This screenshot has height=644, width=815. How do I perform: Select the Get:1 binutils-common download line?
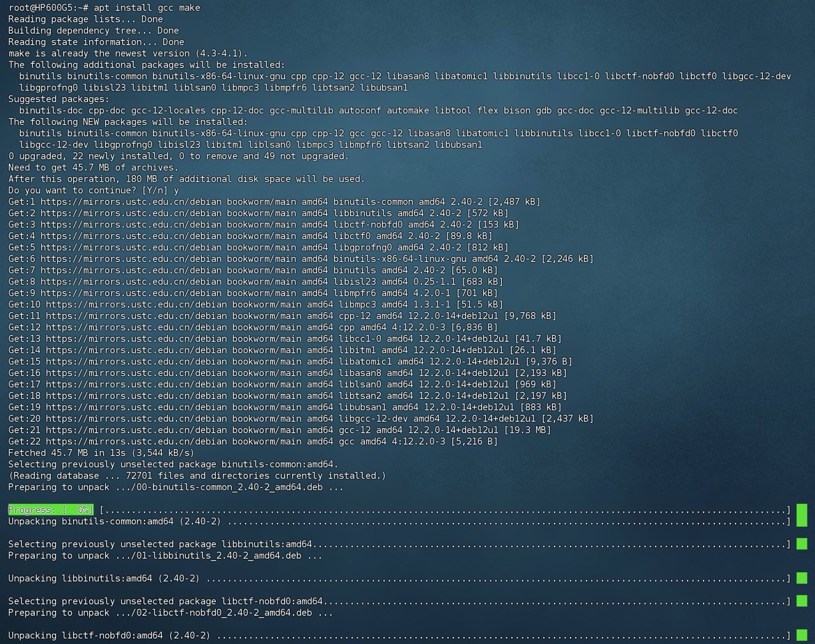[274, 202]
